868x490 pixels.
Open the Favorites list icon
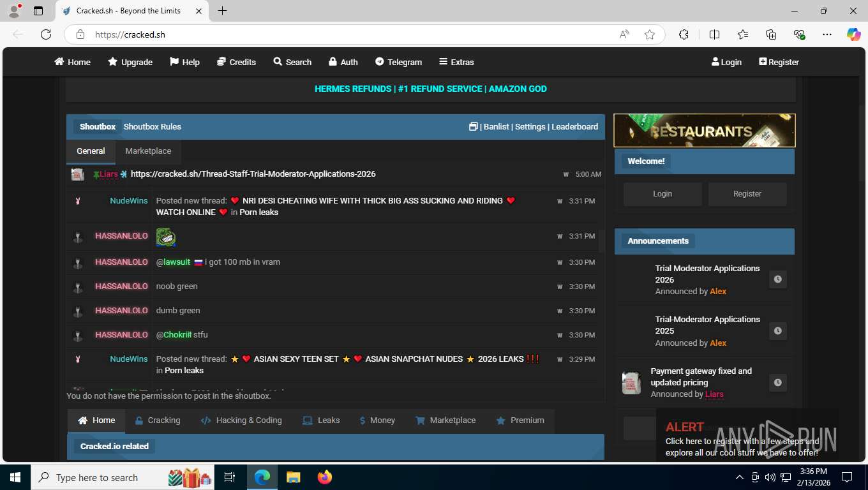pyautogui.click(x=743, y=34)
